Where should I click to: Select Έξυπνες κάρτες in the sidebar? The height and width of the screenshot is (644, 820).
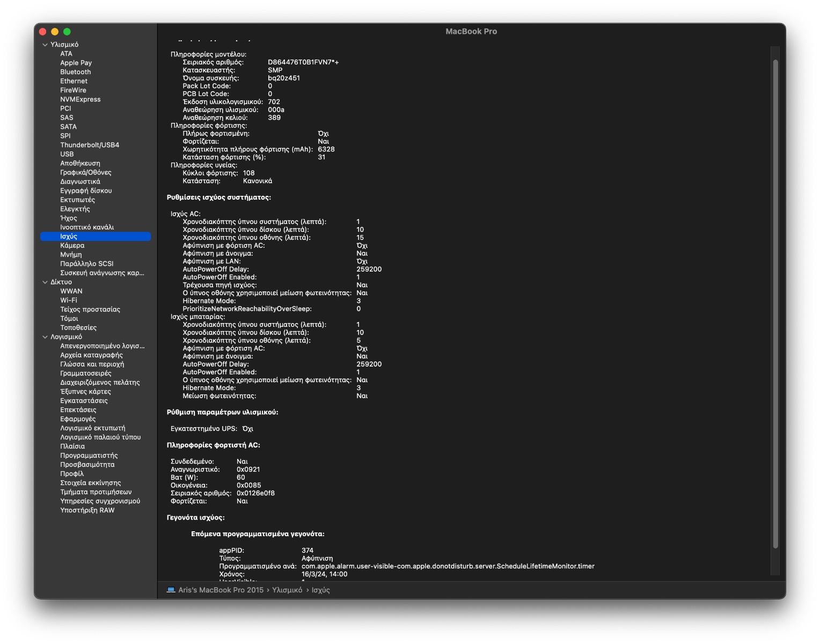coord(85,391)
